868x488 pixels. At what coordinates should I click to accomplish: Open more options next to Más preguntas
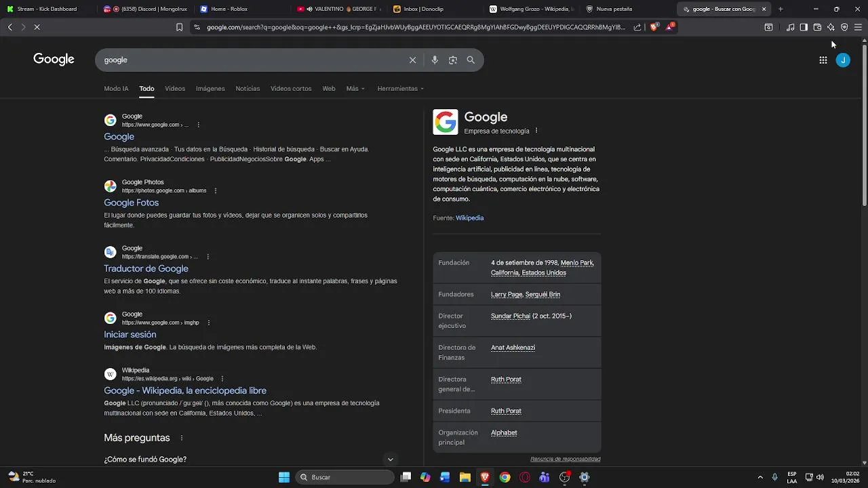click(181, 438)
